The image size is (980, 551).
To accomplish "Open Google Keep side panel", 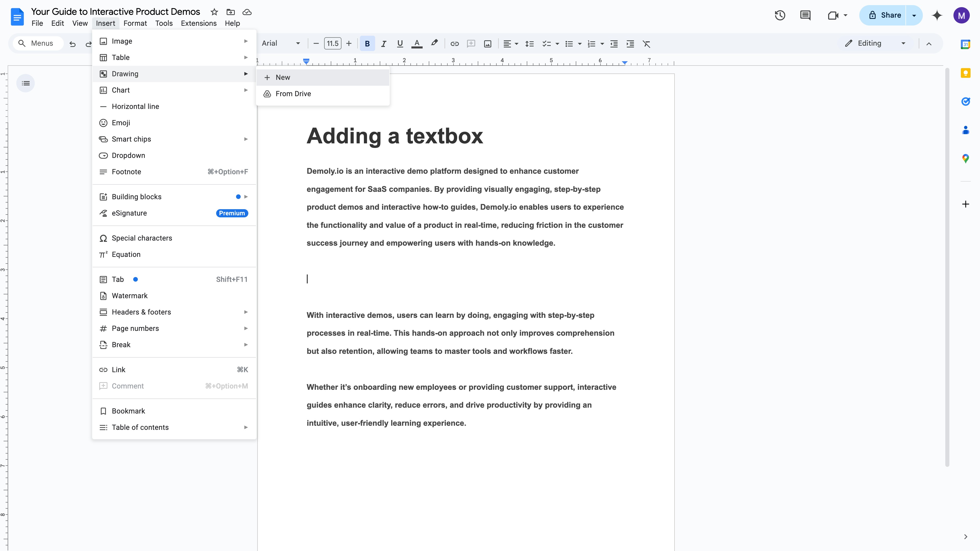I will (x=965, y=73).
